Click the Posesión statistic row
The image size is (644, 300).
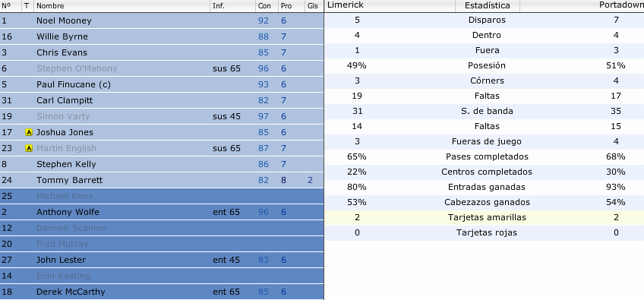(485, 65)
